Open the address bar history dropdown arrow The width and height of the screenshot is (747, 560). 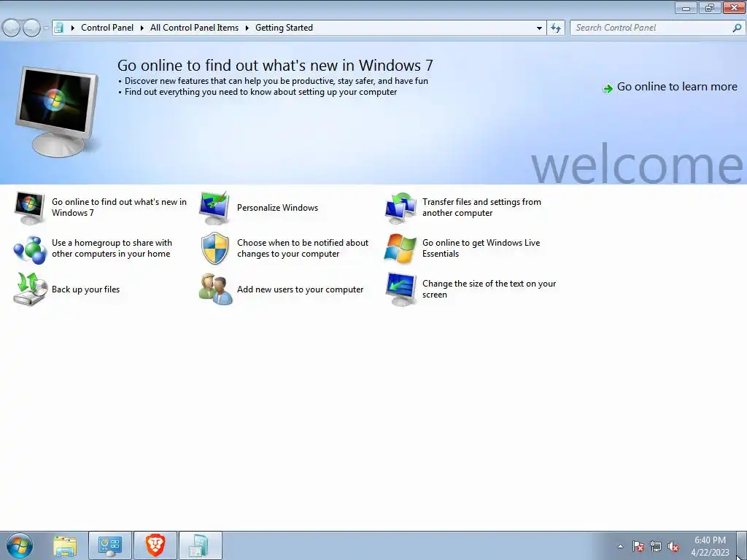(x=539, y=28)
